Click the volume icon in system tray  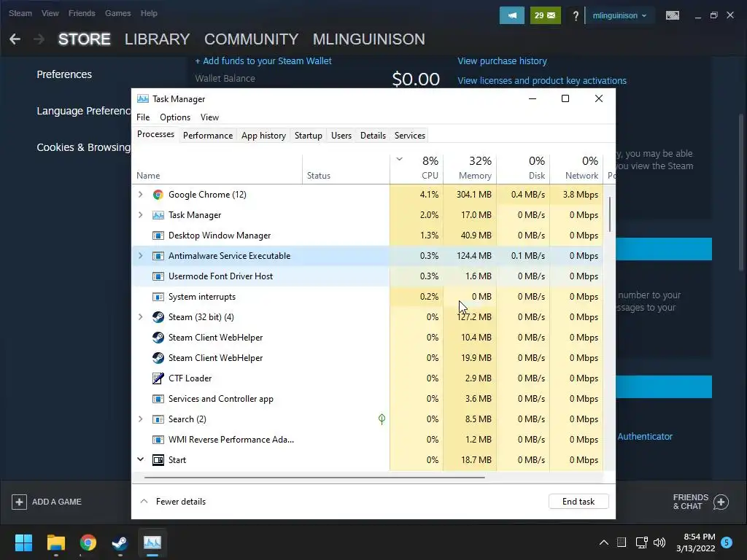(659, 542)
